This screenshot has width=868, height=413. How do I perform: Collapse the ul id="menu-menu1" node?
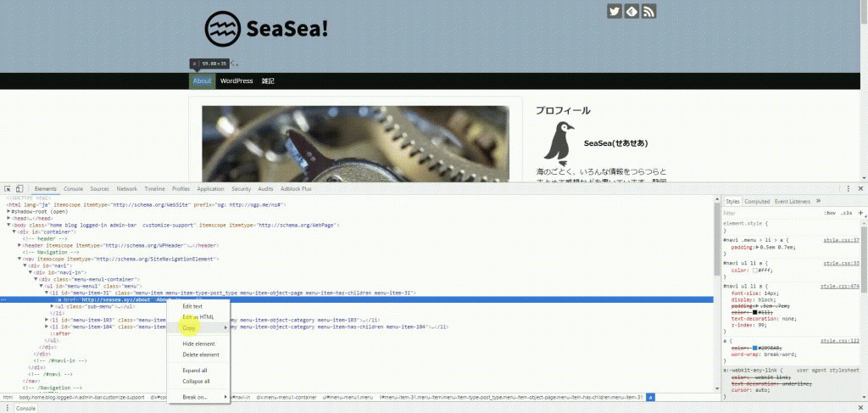[x=42, y=286]
